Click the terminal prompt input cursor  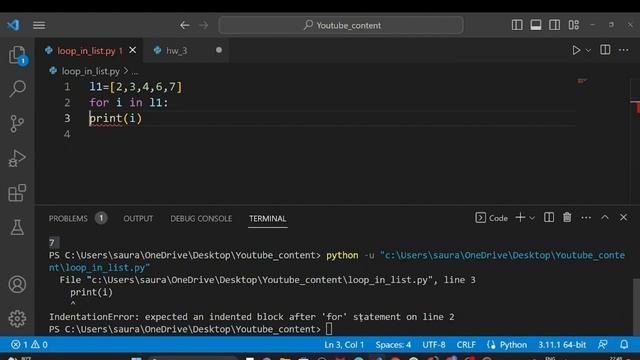329,329
